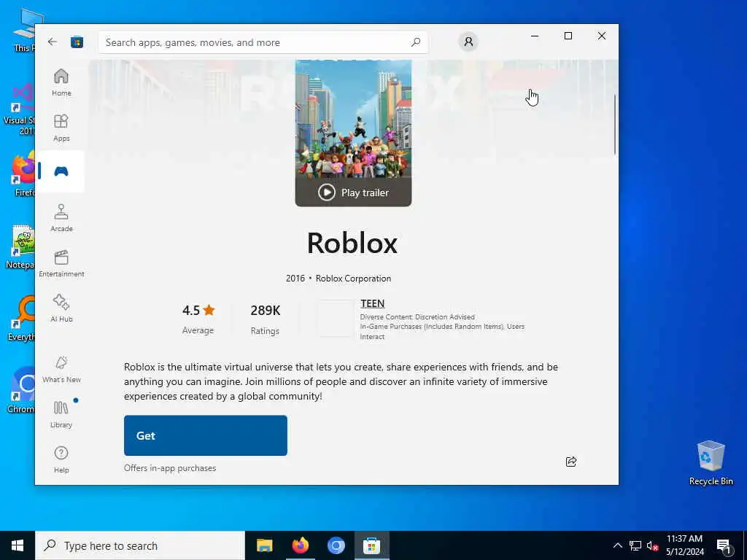This screenshot has width=747, height=560.
Task: Minimize the Microsoft Store window
Action: (x=535, y=36)
